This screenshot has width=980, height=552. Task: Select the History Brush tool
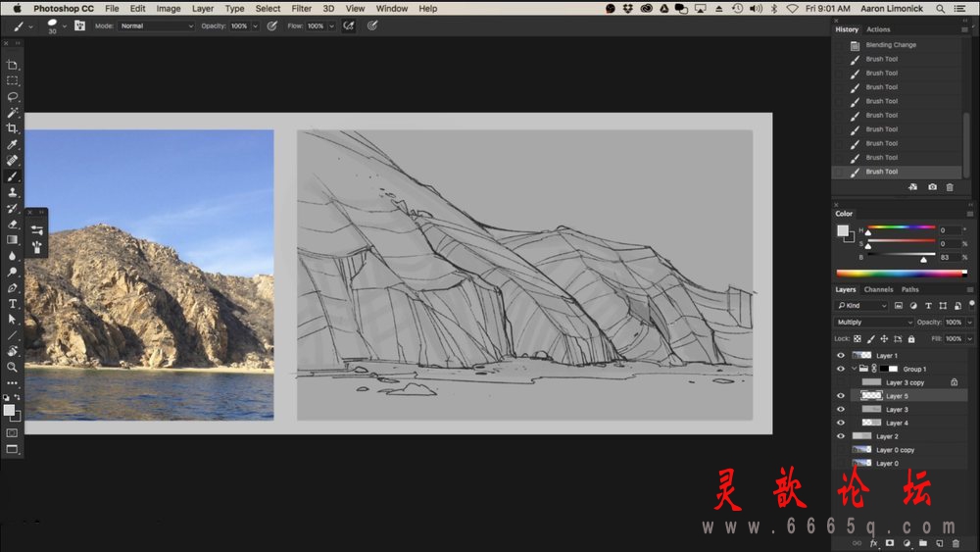[x=12, y=208]
